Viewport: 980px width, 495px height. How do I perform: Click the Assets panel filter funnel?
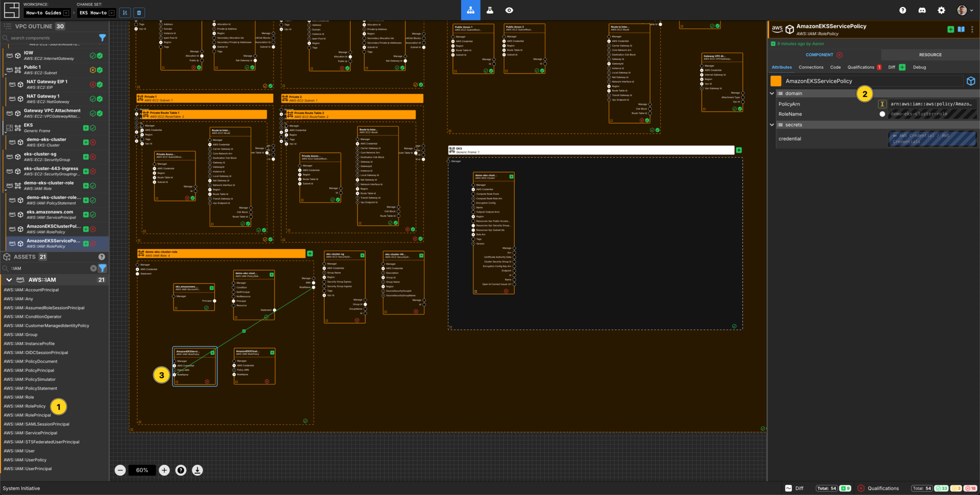pos(103,268)
